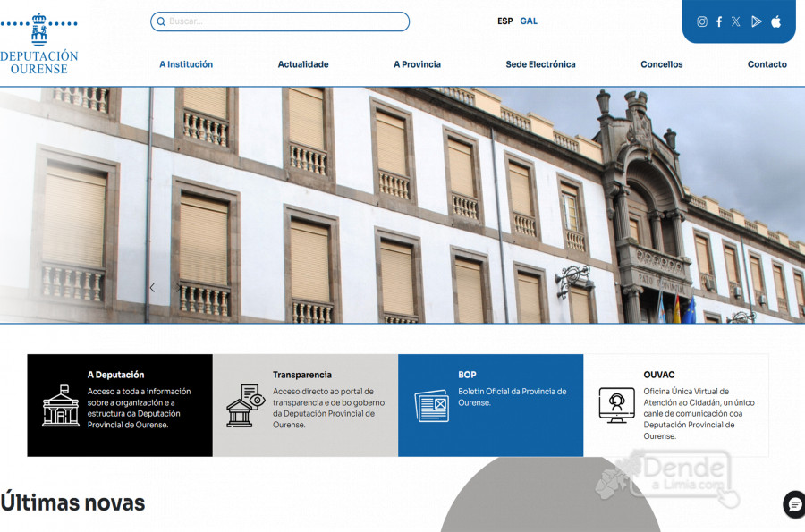Click the BOP newspaper icon
Viewport: 805px width, 532px height.
click(x=431, y=406)
